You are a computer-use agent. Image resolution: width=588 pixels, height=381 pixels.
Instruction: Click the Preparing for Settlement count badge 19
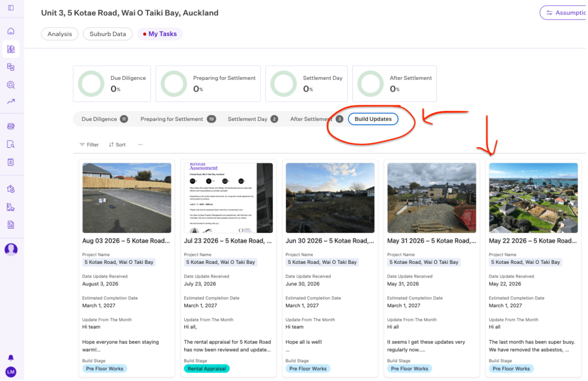[x=212, y=120]
